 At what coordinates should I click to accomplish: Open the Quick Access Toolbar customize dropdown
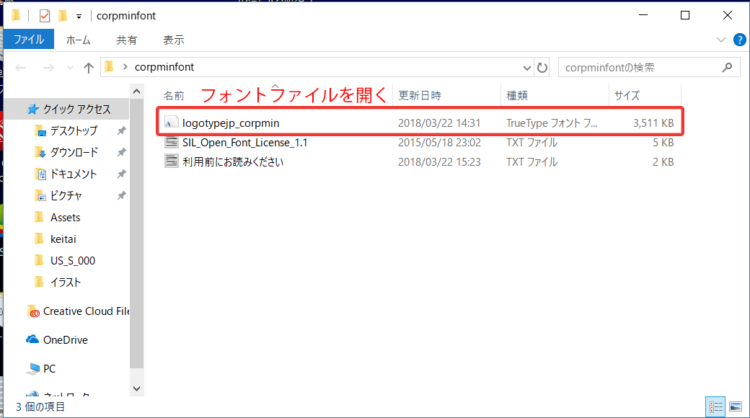click(x=78, y=17)
